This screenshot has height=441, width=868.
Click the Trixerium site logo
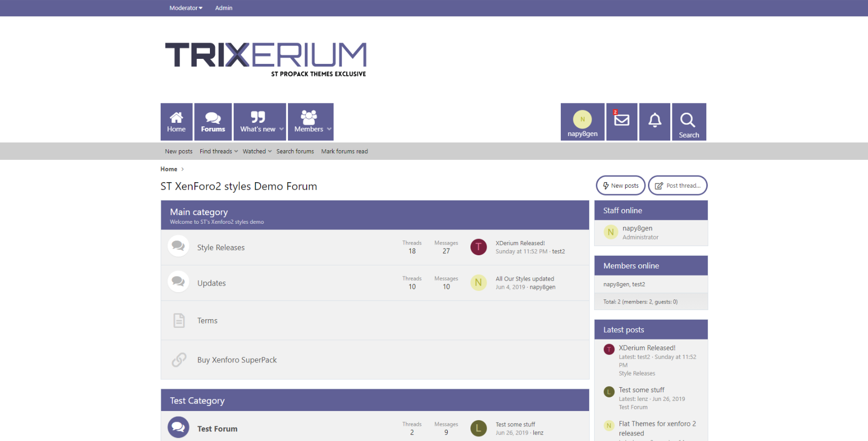pos(266,59)
